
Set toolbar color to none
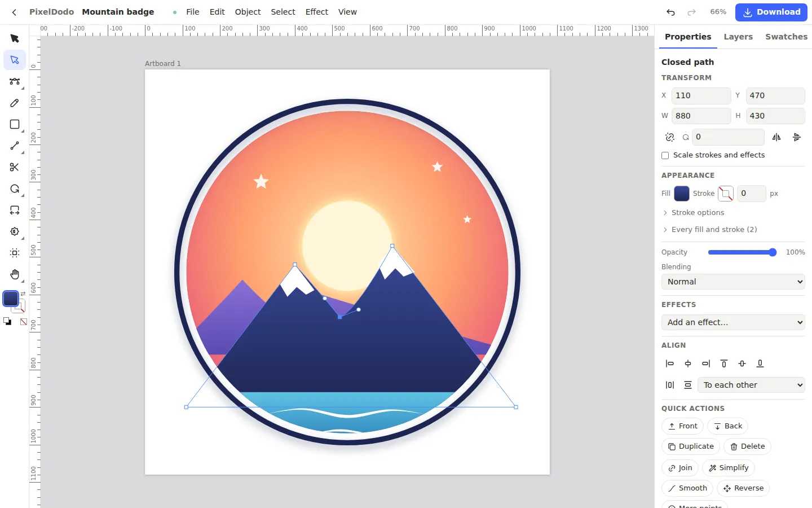24,322
